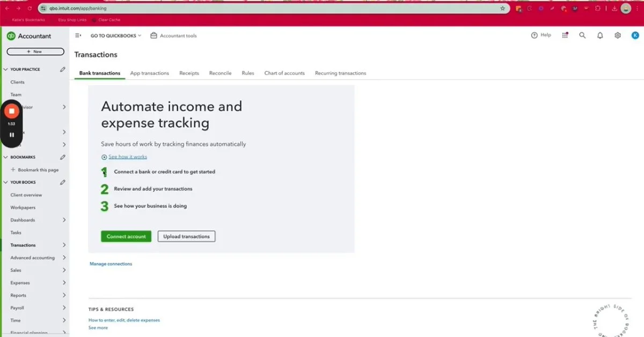644x337 pixels.
Task: Click the green Connect account button
Action: [x=126, y=236]
